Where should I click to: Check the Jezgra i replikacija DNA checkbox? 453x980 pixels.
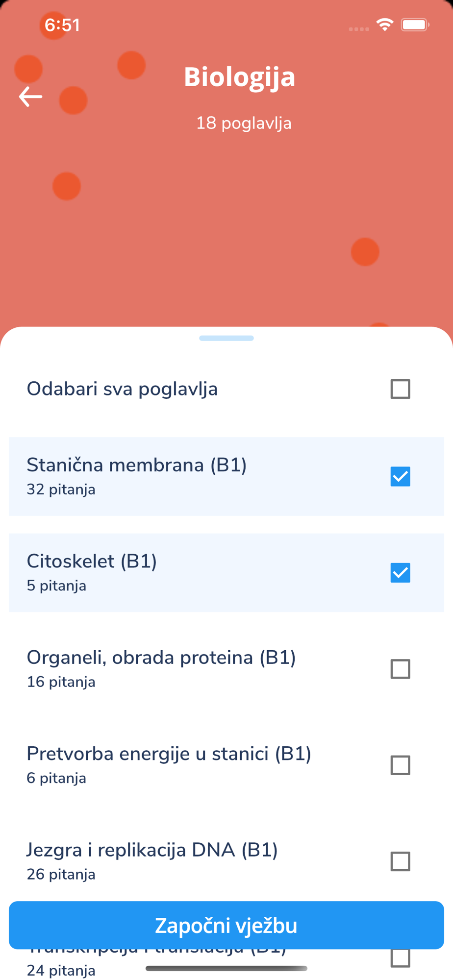coord(400,861)
